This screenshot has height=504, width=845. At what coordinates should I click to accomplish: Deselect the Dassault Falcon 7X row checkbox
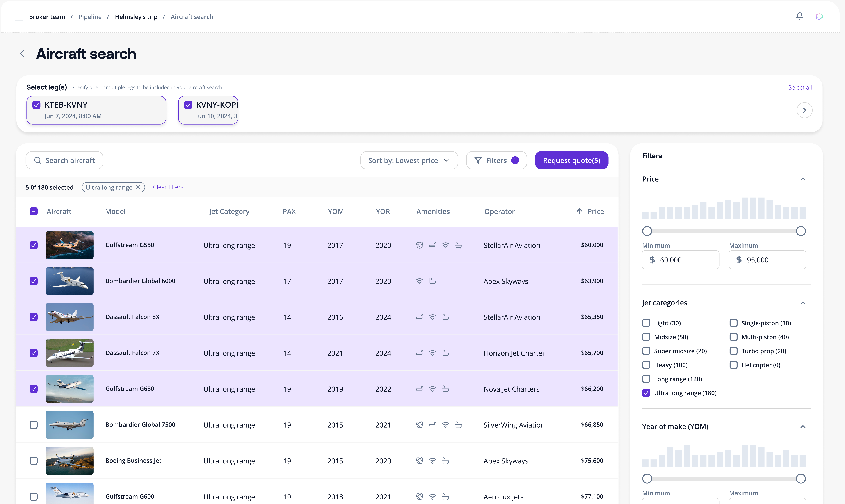(x=34, y=353)
